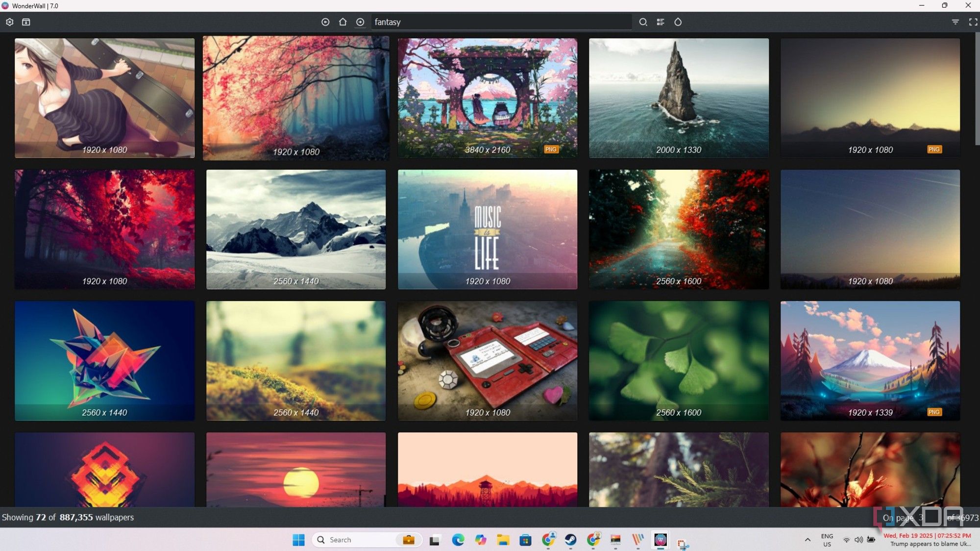The height and width of the screenshot is (551, 980).
Task: Click the collection box icon next to settings
Action: [x=26, y=22]
